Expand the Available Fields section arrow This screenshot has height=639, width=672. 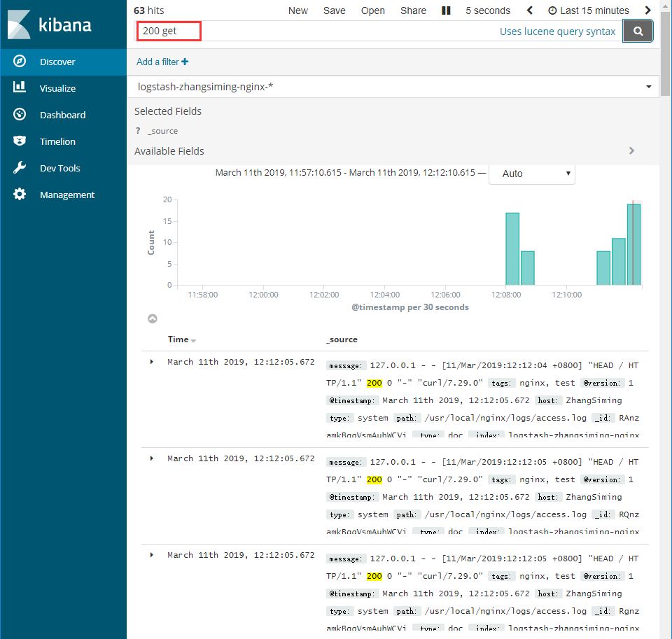point(631,151)
